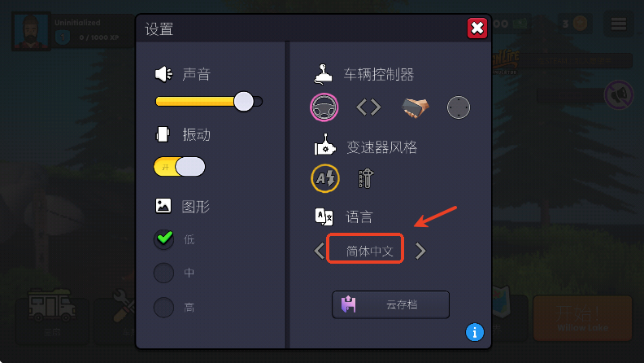
Task: Select the 中 medium graphics option
Action: pos(164,273)
